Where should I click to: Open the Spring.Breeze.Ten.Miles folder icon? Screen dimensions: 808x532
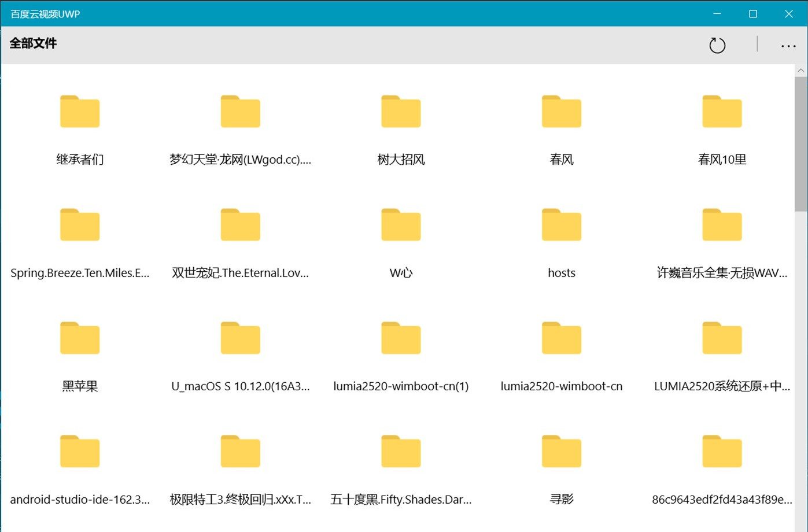[80, 225]
